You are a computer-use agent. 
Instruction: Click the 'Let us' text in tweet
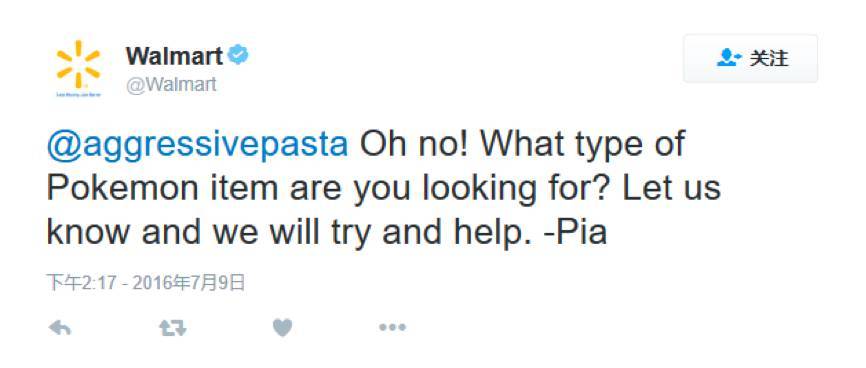(x=672, y=188)
